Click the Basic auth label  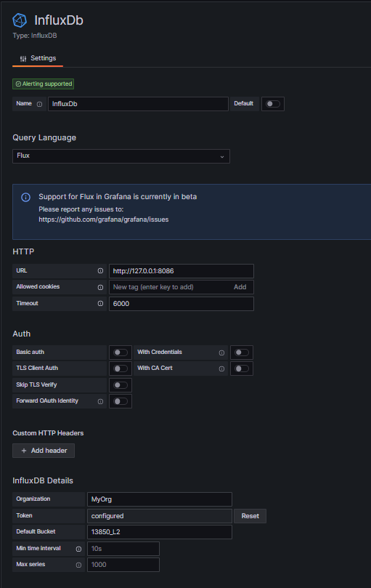[x=30, y=352]
